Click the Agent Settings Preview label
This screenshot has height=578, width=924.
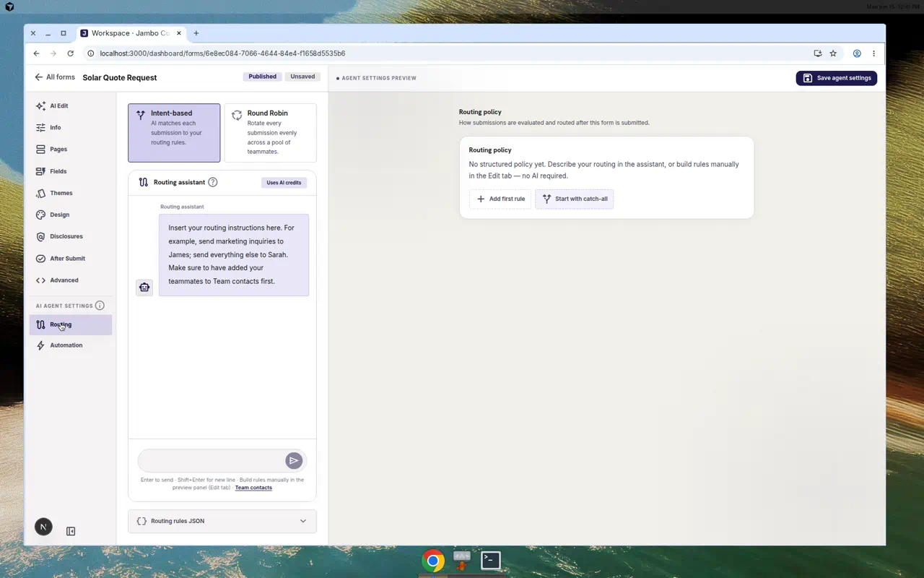coord(379,78)
